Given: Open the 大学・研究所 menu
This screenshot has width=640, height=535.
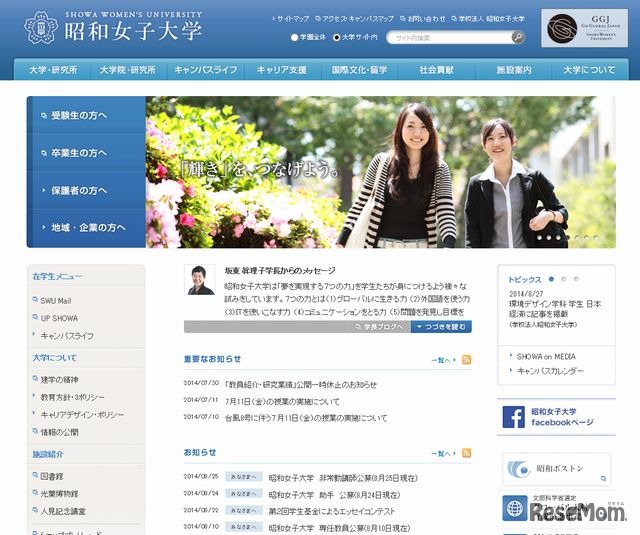Looking at the screenshot, I should [x=53, y=70].
